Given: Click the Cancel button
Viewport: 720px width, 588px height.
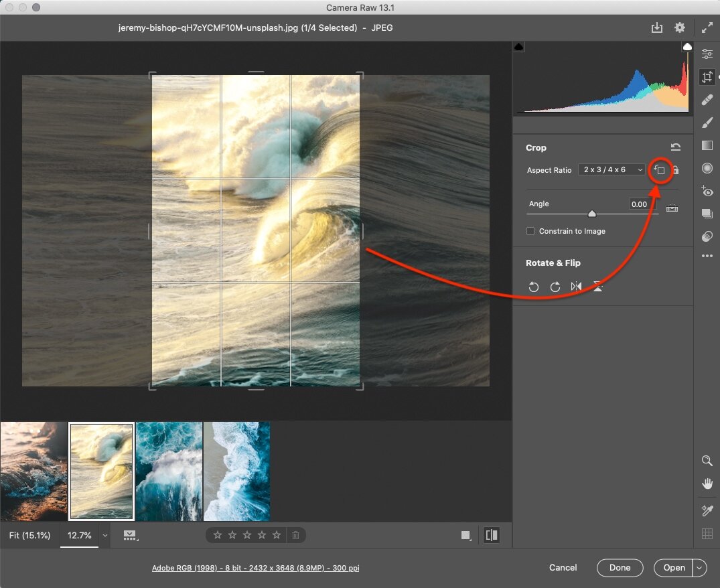Looking at the screenshot, I should [563, 568].
